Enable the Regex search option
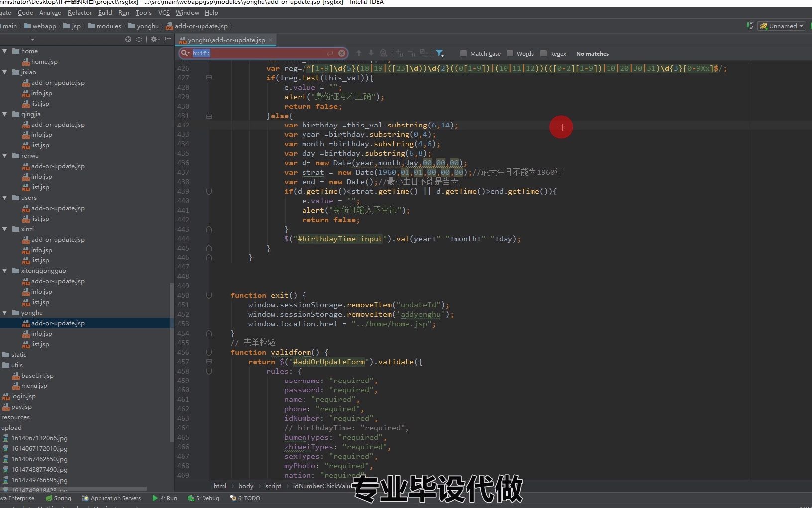812x508 pixels. tap(544, 54)
